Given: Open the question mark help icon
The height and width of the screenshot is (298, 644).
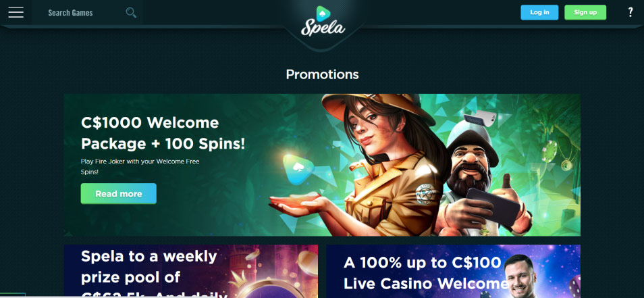Looking at the screenshot, I should coord(630,12).
